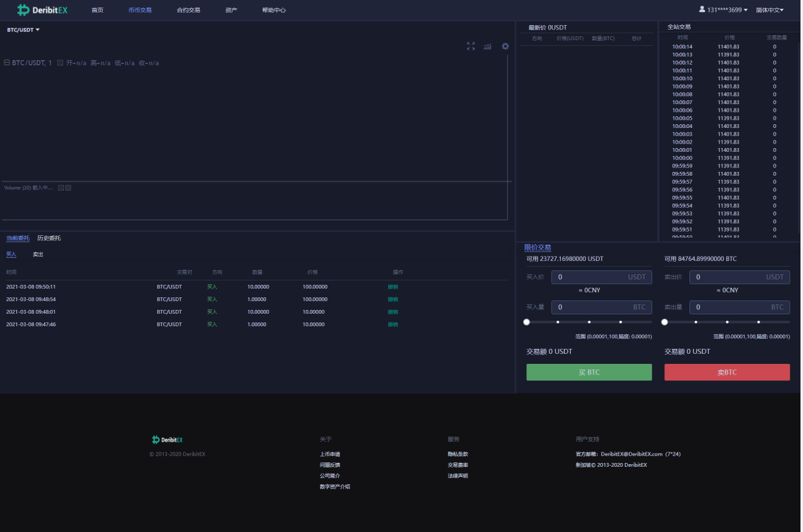Click 可用 23727.16980000 USDT balance
Viewport: 803px width, 532px height.
[x=565, y=258]
